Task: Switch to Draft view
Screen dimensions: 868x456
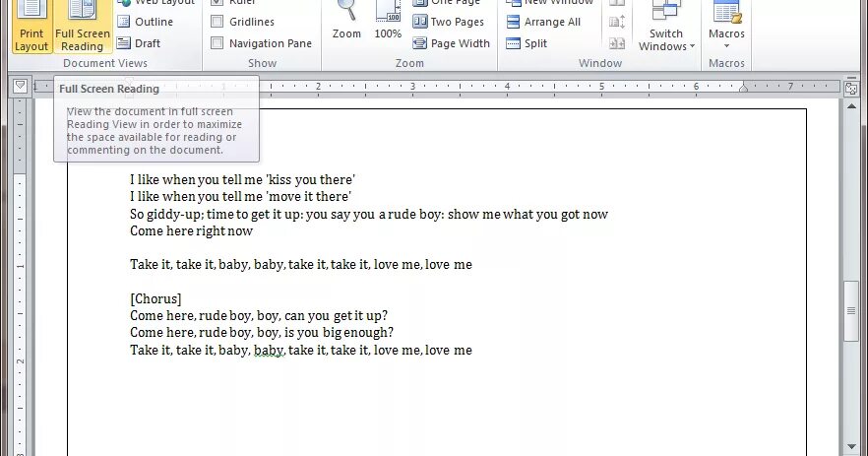Action: tap(139, 43)
